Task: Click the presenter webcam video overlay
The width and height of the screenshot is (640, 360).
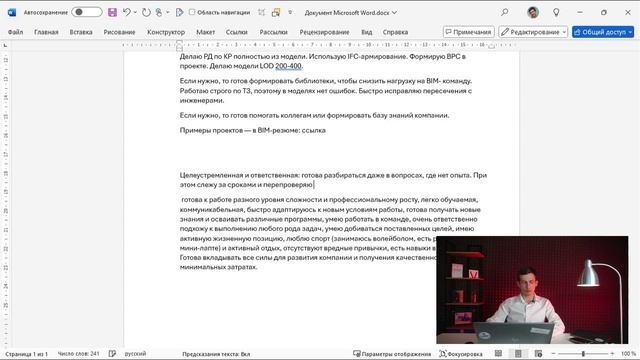Action: (532, 290)
